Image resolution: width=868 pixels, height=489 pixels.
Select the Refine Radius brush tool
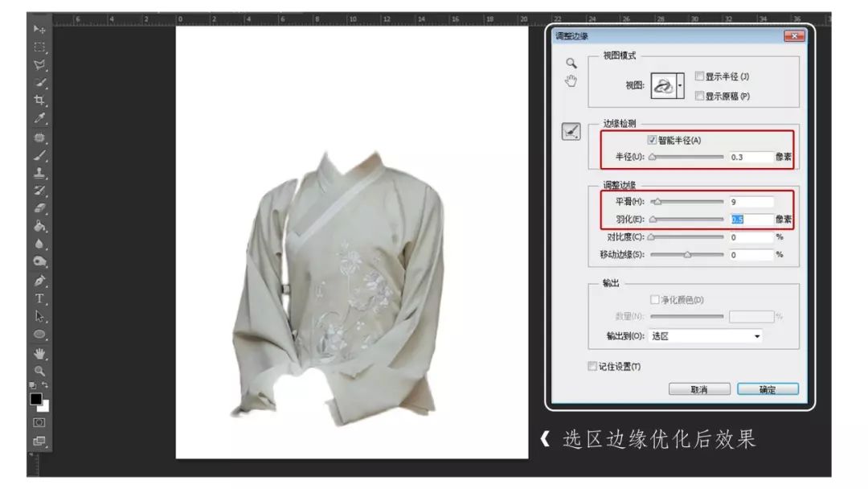pos(571,131)
